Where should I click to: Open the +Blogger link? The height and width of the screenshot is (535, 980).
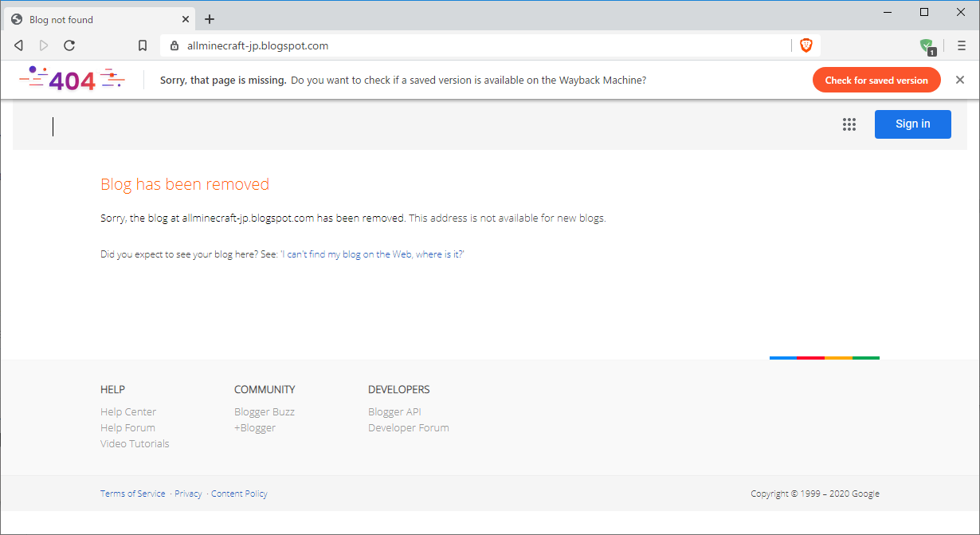(x=255, y=427)
